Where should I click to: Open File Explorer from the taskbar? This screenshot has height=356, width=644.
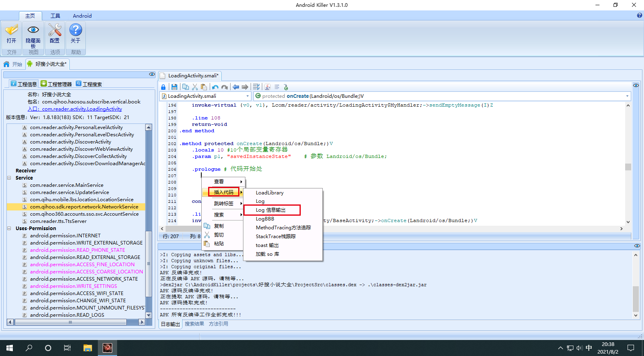coord(88,348)
